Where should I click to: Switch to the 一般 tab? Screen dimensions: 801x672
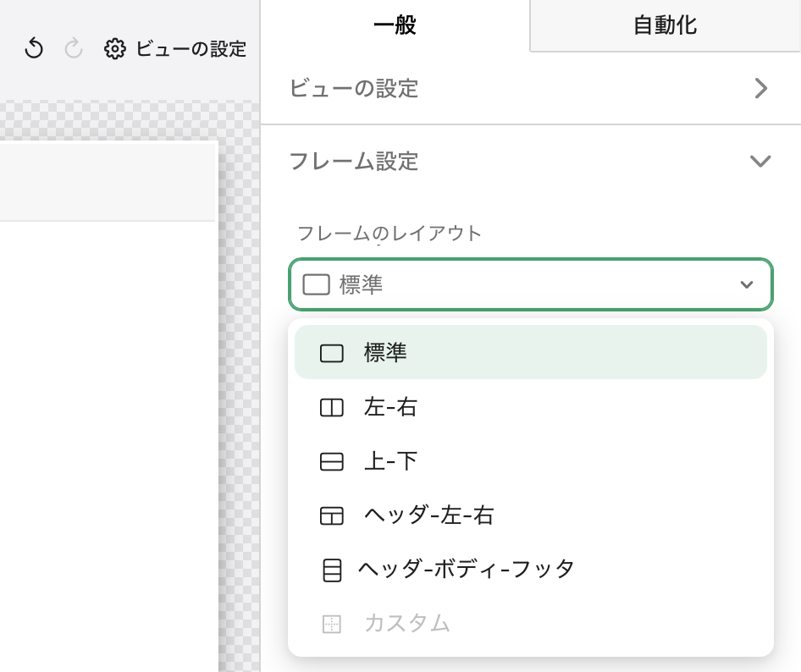[395, 25]
